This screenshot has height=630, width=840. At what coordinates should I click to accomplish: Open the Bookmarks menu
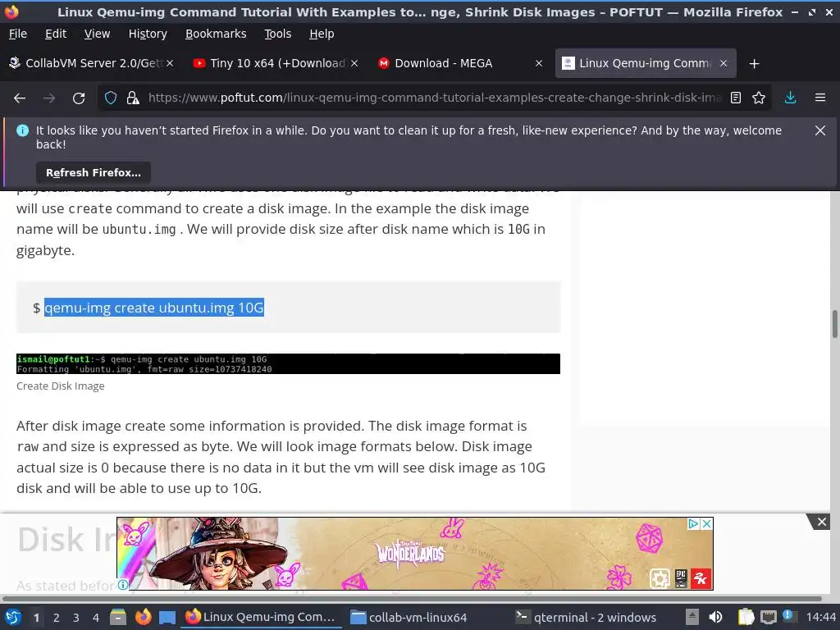216,34
